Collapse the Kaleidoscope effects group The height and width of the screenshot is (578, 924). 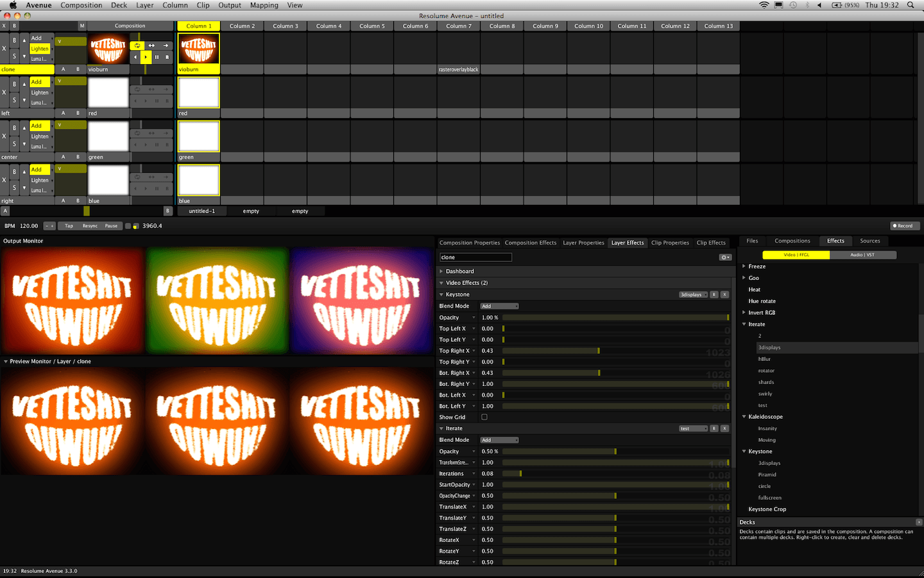[744, 417]
